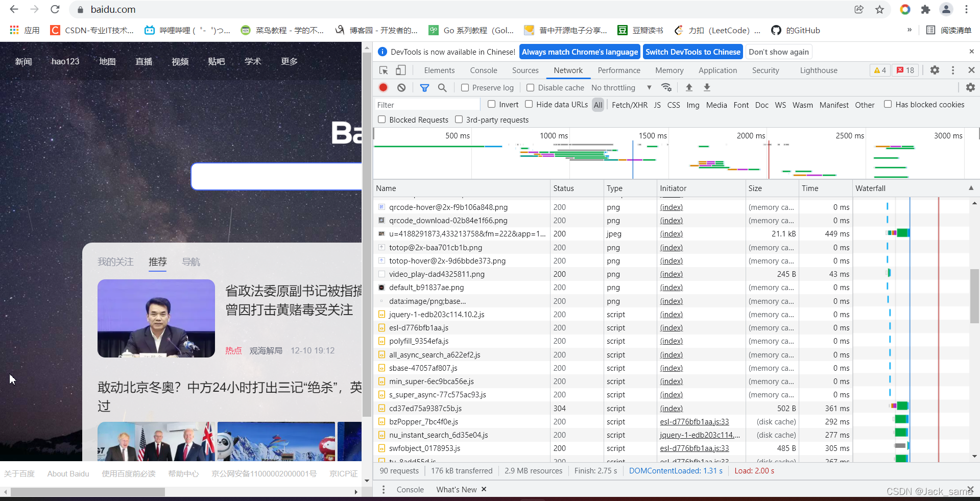Activate the inspect element picker

pyautogui.click(x=384, y=70)
